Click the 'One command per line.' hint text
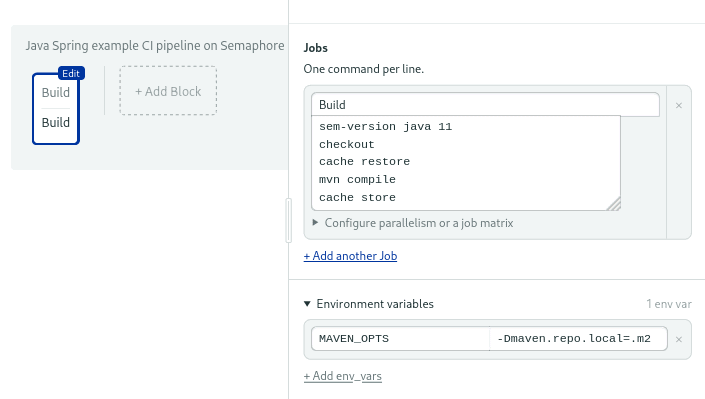 pos(364,69)
